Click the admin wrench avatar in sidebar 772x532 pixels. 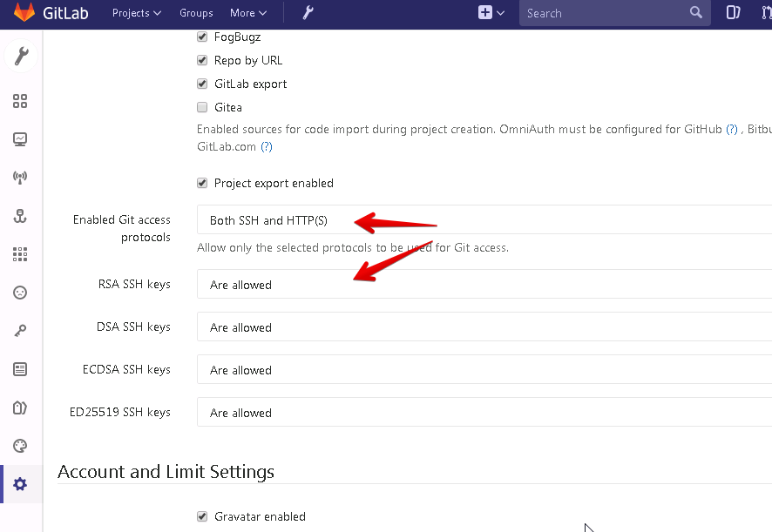coord(21,56)
